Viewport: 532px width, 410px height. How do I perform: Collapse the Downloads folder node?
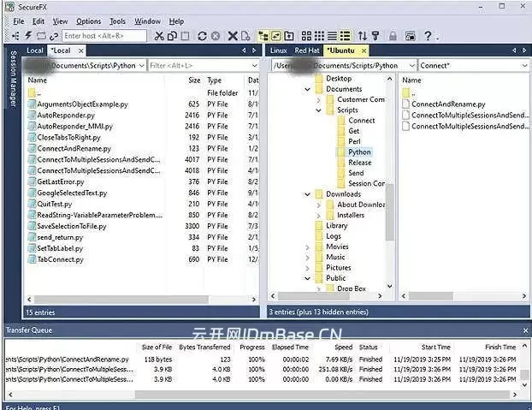[x=307, y=194]
